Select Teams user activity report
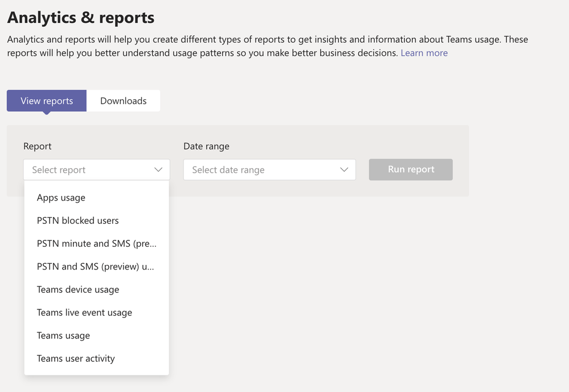The width and height of the screenshot is (569, 392). click(76, 358)
